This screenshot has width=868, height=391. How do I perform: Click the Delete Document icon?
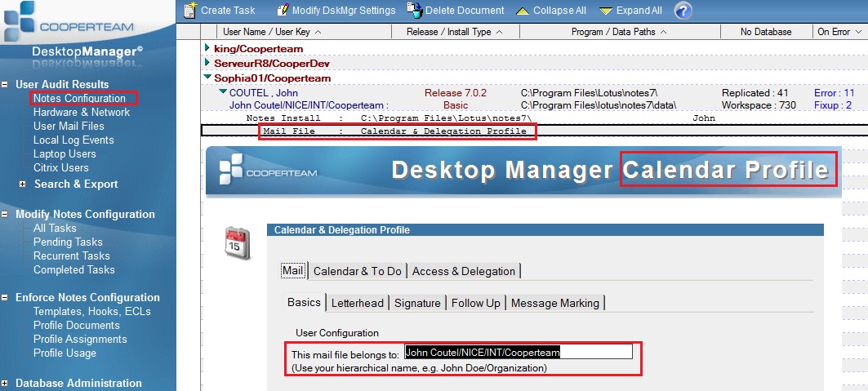414,10
